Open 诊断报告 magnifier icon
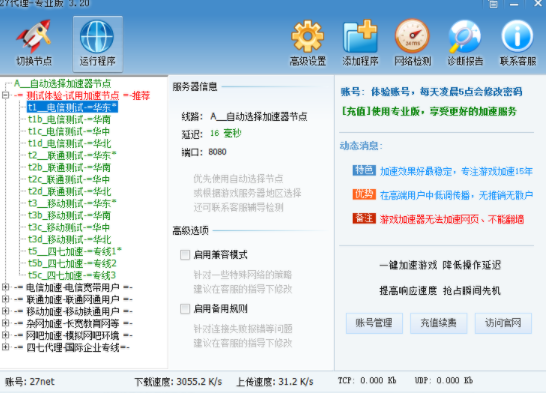546x393 pixels. [x=465, y=37]
